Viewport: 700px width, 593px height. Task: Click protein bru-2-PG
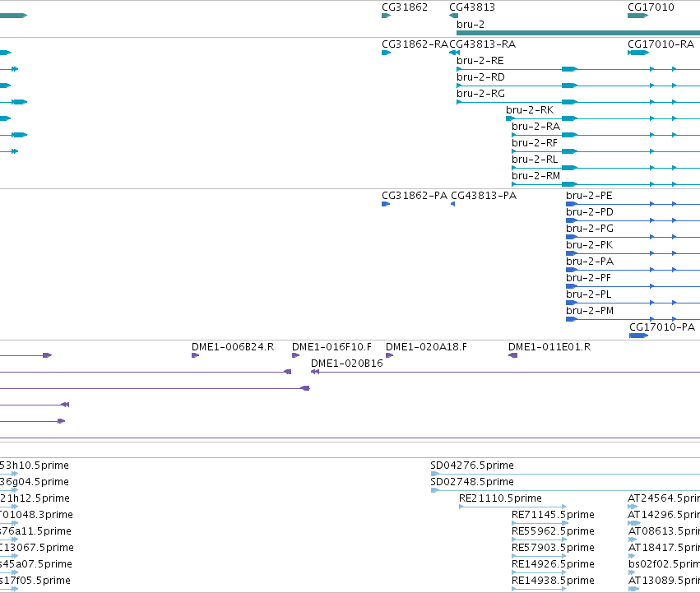pos(590,229)
